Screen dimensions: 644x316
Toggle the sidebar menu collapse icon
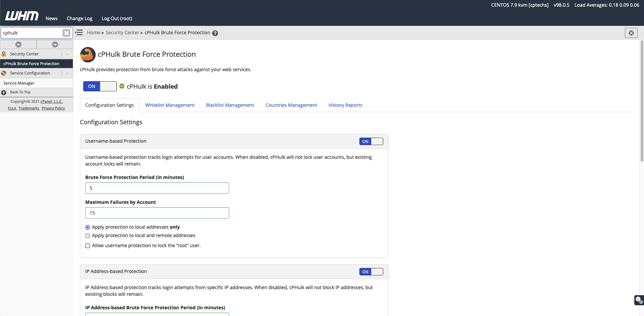[x=79, y=33]
